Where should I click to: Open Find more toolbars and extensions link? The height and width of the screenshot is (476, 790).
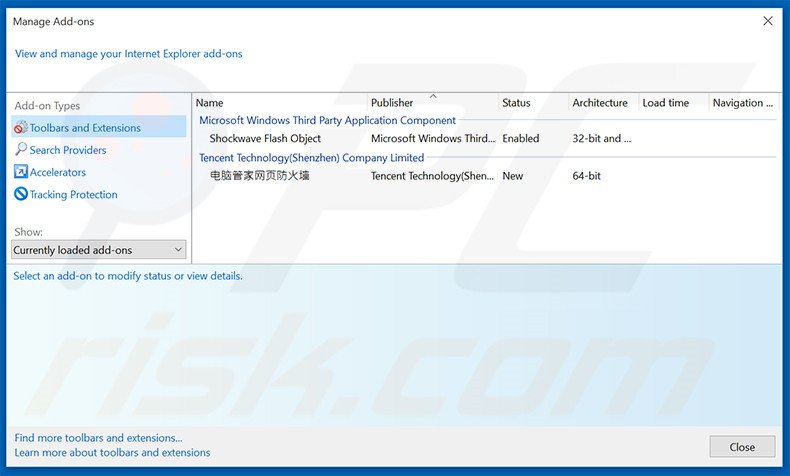(98, 438)
